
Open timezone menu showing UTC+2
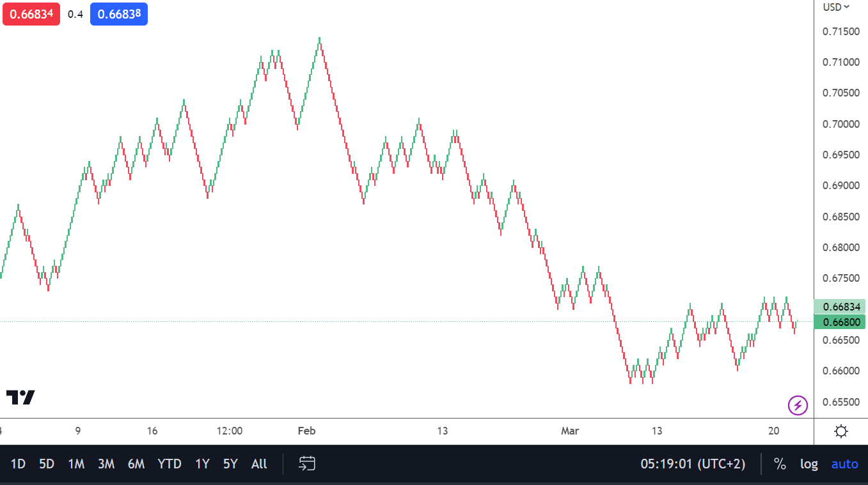693,464
